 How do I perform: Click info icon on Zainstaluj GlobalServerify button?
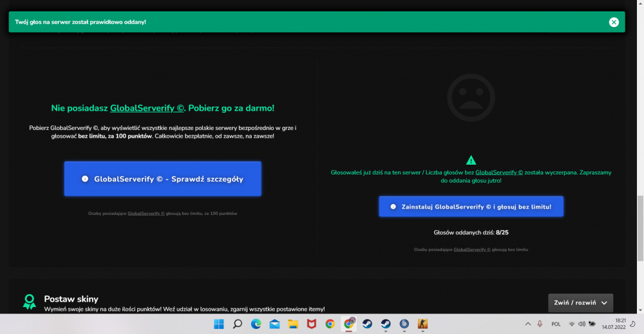[393, 207]
